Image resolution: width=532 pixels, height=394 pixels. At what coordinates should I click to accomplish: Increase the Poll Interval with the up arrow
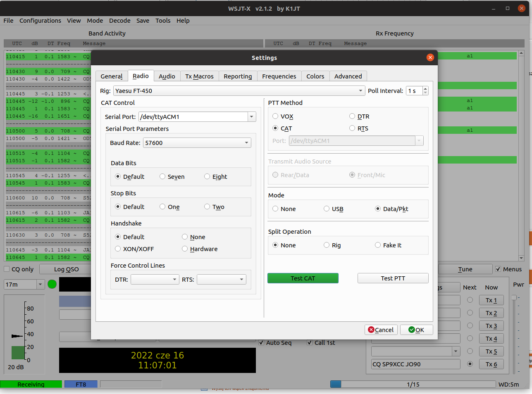(x=425, y=89)
